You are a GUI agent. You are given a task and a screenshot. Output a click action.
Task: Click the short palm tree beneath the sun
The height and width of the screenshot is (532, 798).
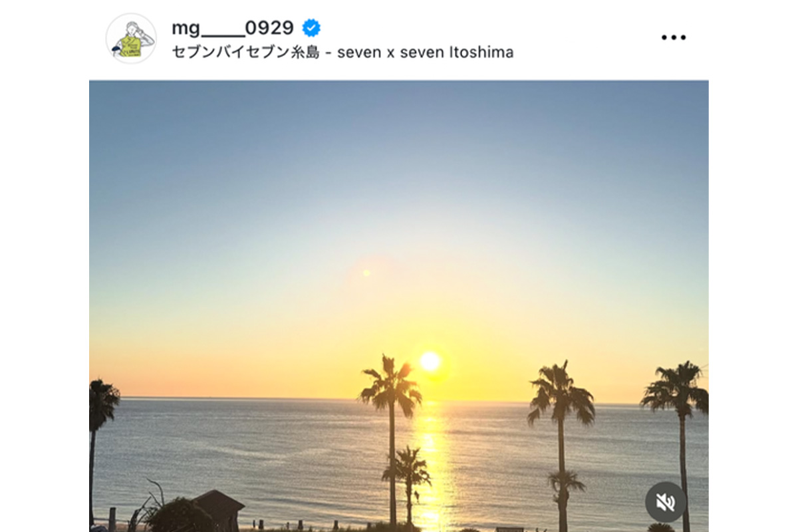(x=408, y=475)
